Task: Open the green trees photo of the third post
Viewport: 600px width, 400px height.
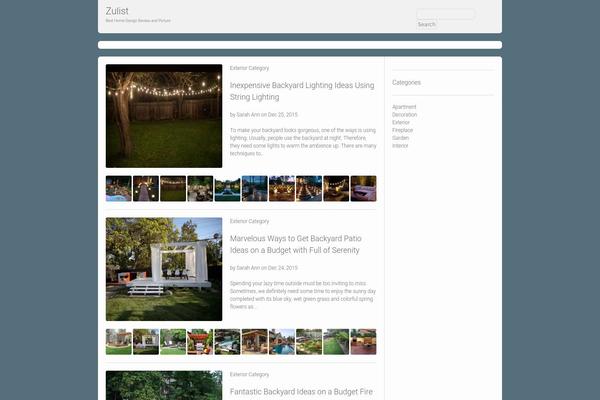Action: 164,385
